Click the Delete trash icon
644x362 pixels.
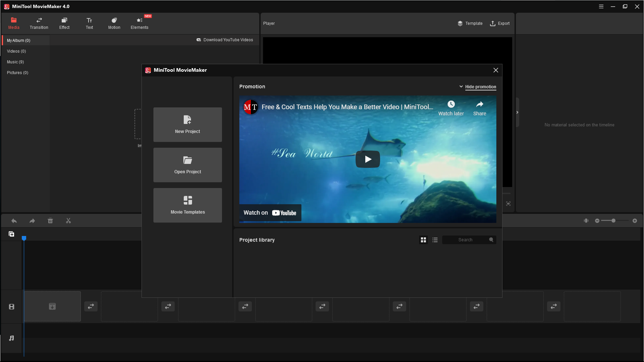[50, 221]
